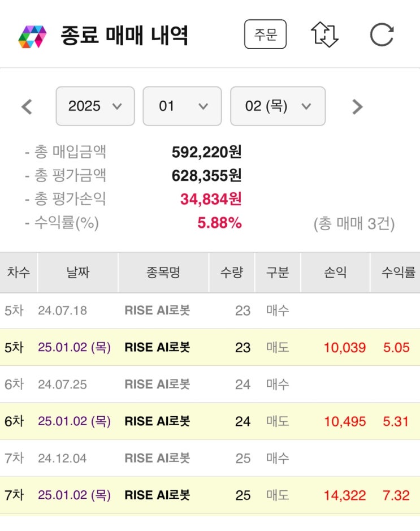Click the 7차 매수 row dated 24.12.04
This screenshot has height=531, width=420.
pos(210,458)
